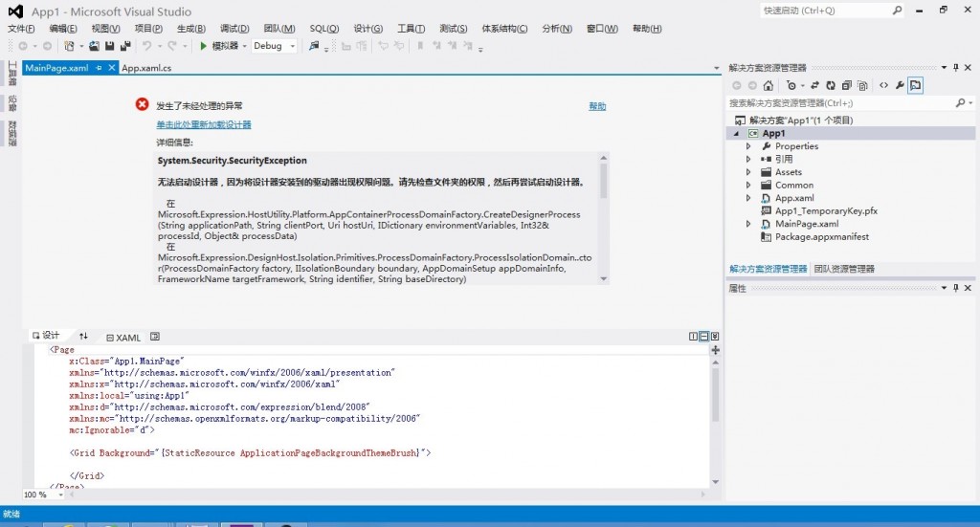980x527 pixels.
Task: Expand the Common folder
Action: click(748, 185)
